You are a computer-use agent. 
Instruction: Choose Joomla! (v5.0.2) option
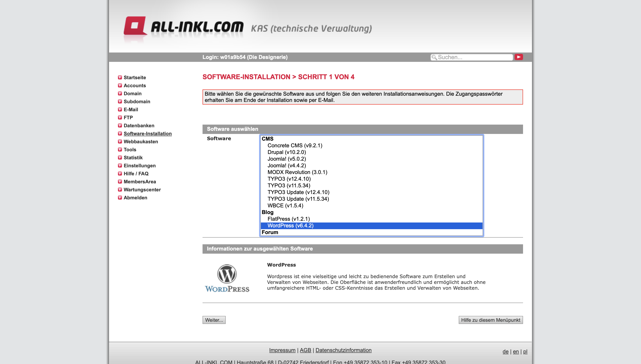pyautogui.click(x=371, y=159)
